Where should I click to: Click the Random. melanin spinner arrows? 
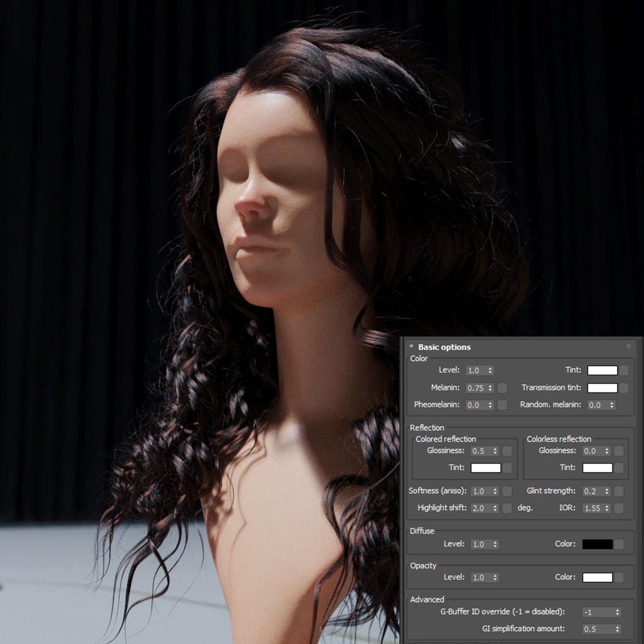coord(612,405)
